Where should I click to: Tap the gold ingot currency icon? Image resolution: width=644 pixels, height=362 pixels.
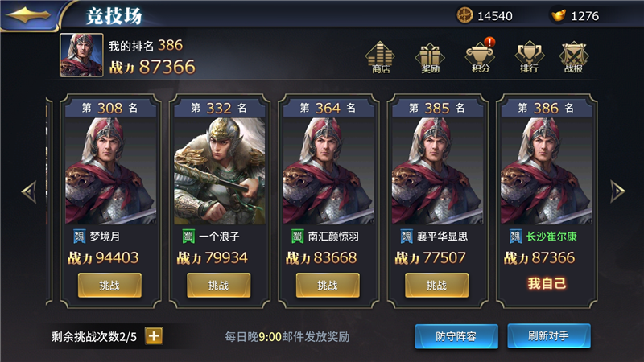[559, 15]
